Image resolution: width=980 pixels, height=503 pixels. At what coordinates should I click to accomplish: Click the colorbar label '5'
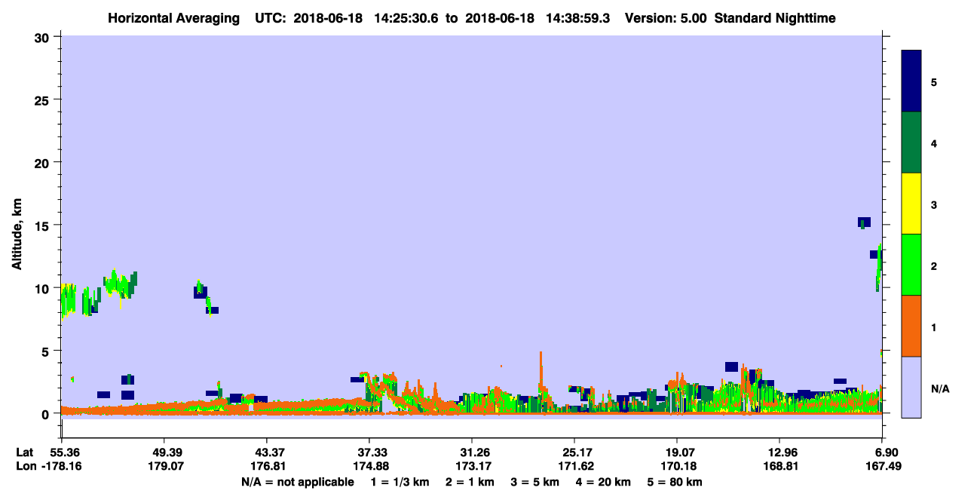point(934,82)
